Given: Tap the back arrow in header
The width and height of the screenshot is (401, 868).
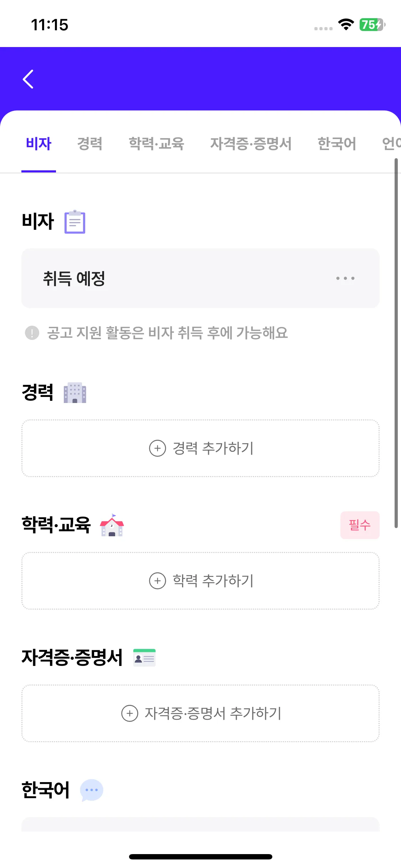Looking at the screenshot, I should pos(28,79).
